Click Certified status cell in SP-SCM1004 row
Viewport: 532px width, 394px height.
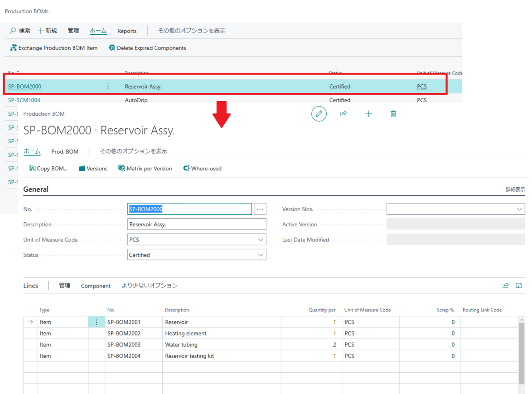(x=340, y=100)
